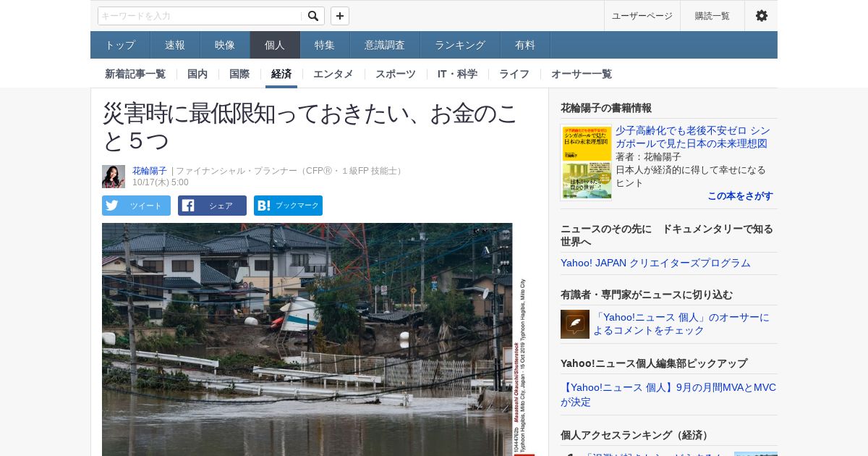Screen dimensions: 868x456
Task: Open 購読一覧 in the header
Action: (x=712, y=16)
